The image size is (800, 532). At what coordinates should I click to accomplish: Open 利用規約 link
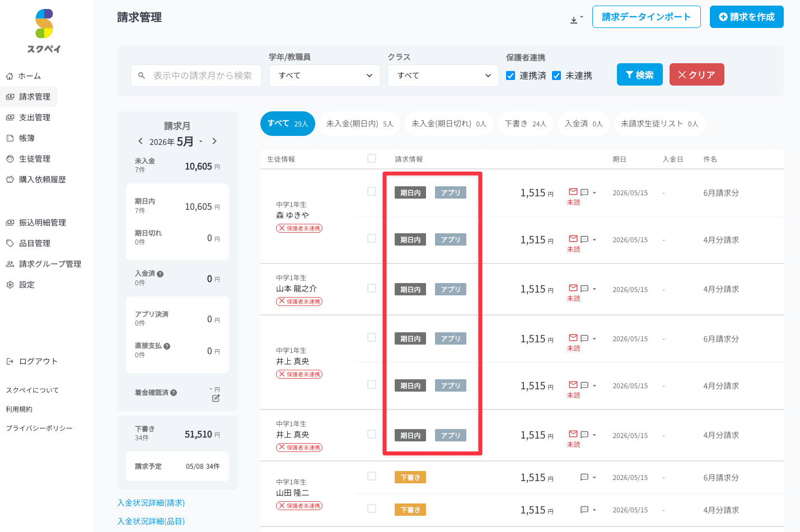click(x=19, y=409)
